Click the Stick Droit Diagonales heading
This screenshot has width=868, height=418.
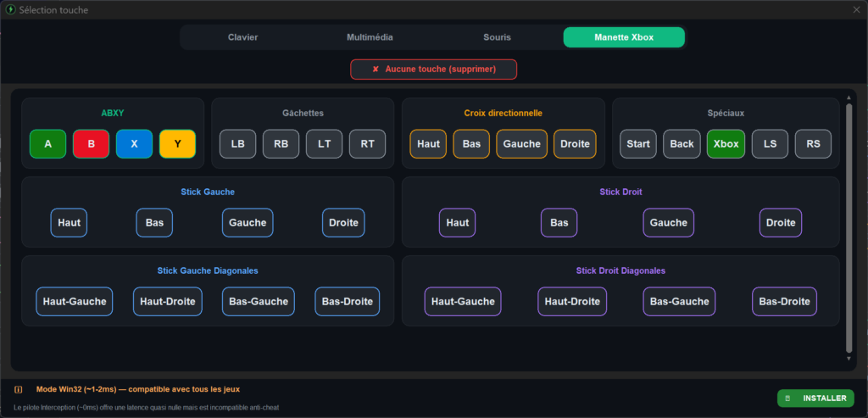620,271
